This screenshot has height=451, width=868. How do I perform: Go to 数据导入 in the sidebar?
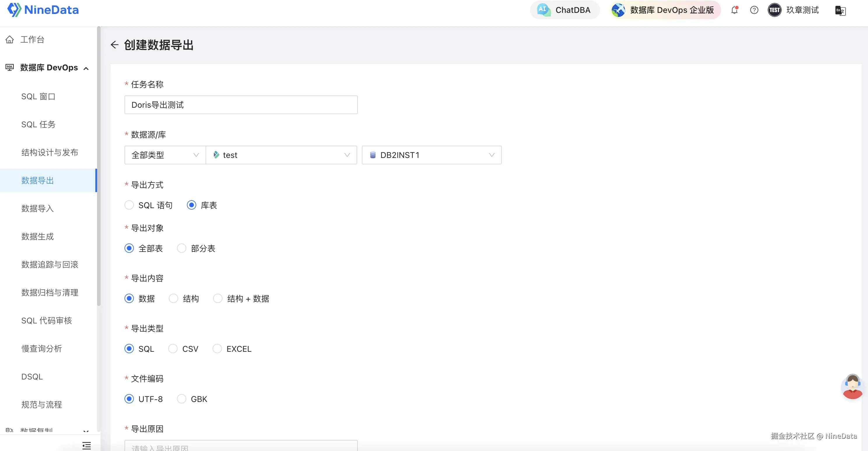tap(37, 208)
